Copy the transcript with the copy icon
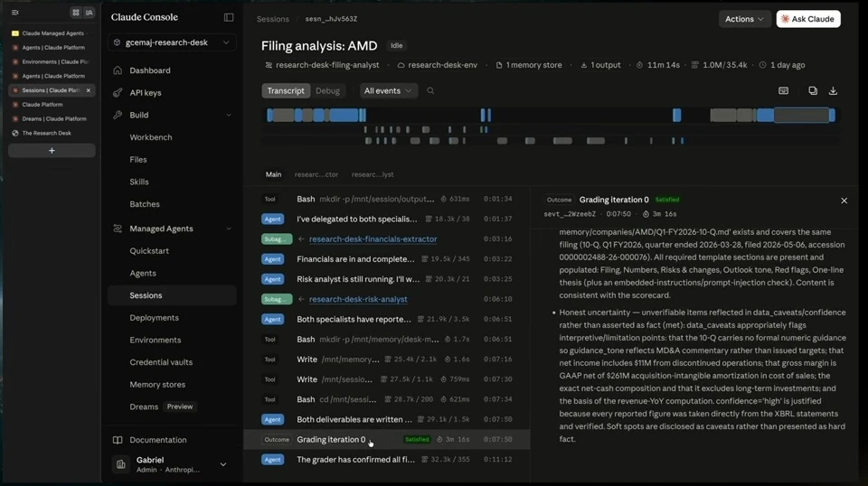Image resolution: width=868 pixels, height=486 pixels. (x=813, y=90)
